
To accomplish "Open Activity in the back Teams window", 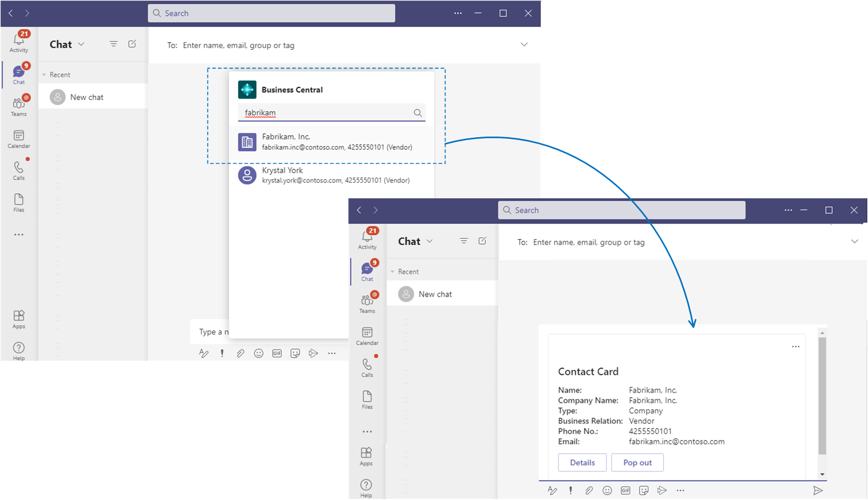I will pyautogui.click(x=19, y=42).
